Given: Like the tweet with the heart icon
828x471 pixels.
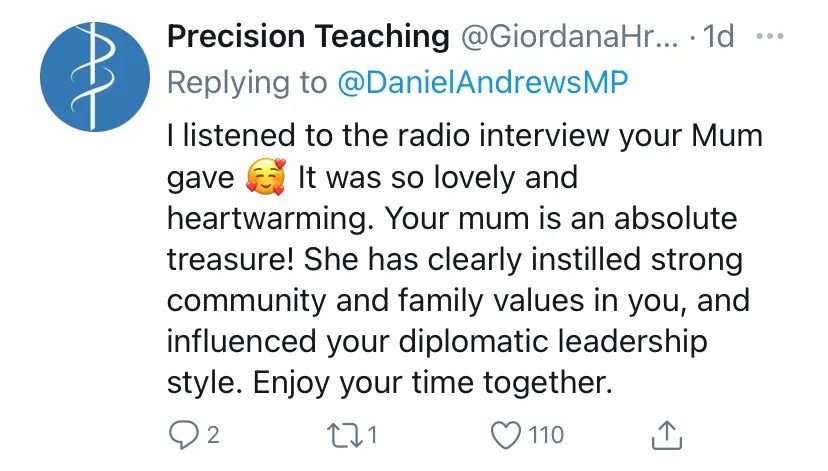Looking at the screenshot, I should point(506,435).
